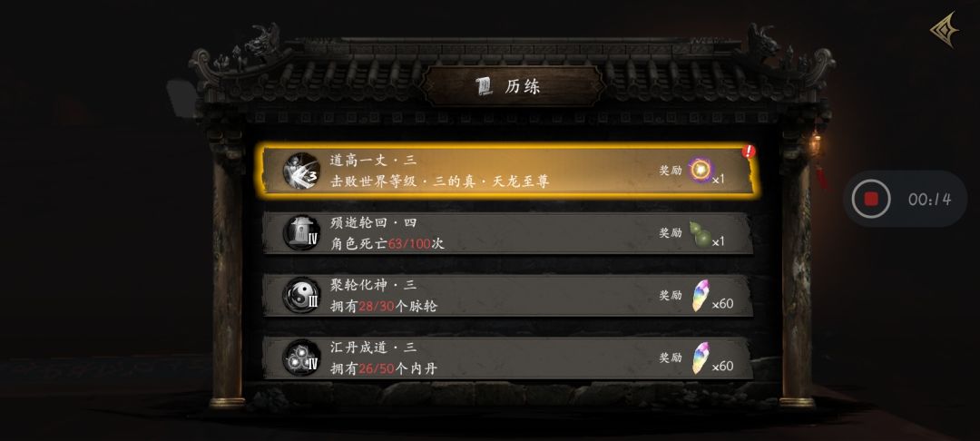
Task: Tap the crystal reward for 汇丹成道
Action: [x=701, y=358]
